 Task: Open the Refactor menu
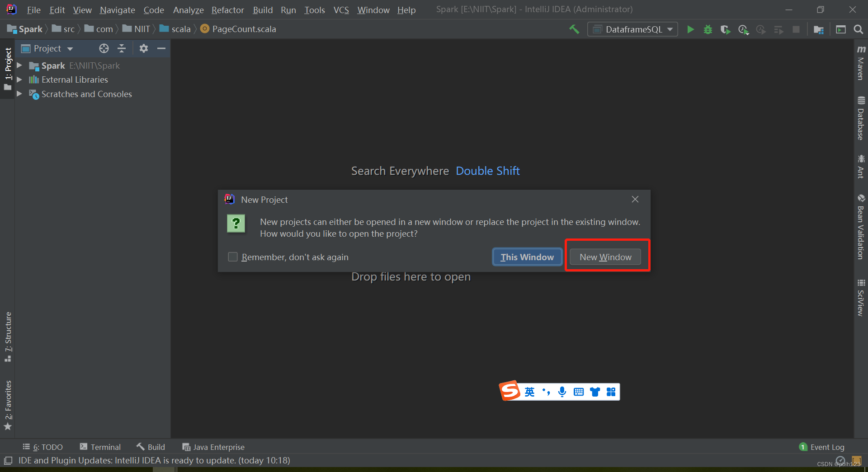tap(227, 10)
